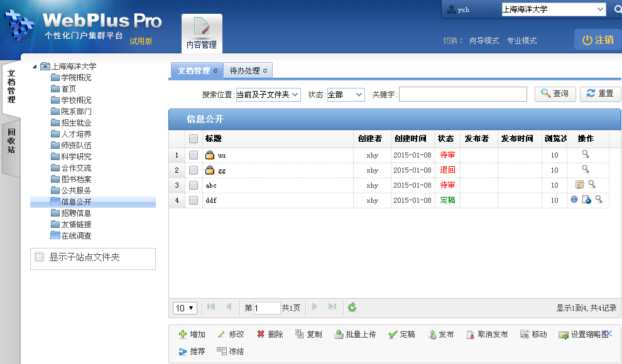Toggle the select-all checkbox in table header
622x364 pixels.
[194, 139]
